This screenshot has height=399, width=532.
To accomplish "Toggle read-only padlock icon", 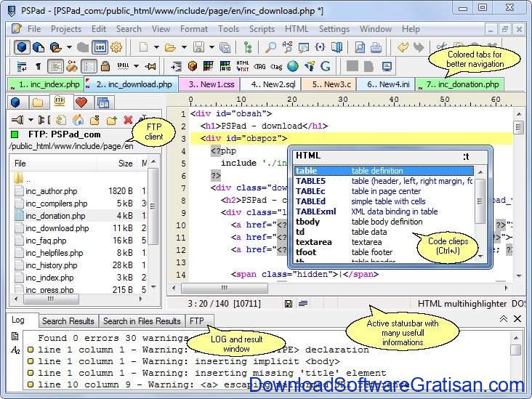I will 105,66.
